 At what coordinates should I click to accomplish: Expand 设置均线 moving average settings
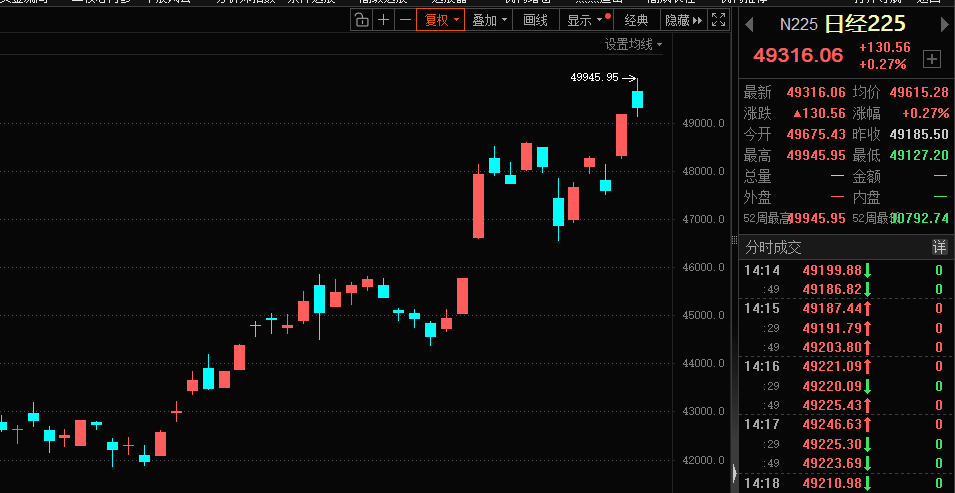(x=633, y=45)
